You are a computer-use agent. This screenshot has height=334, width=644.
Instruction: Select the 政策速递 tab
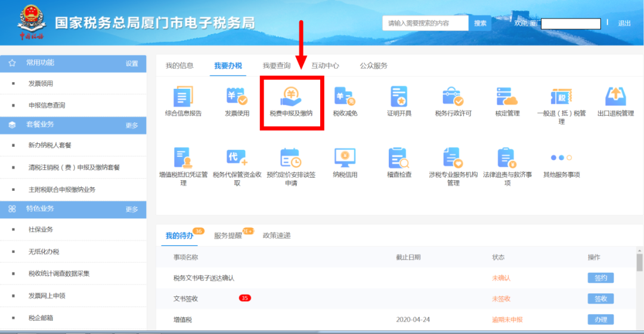pos(277,236)
